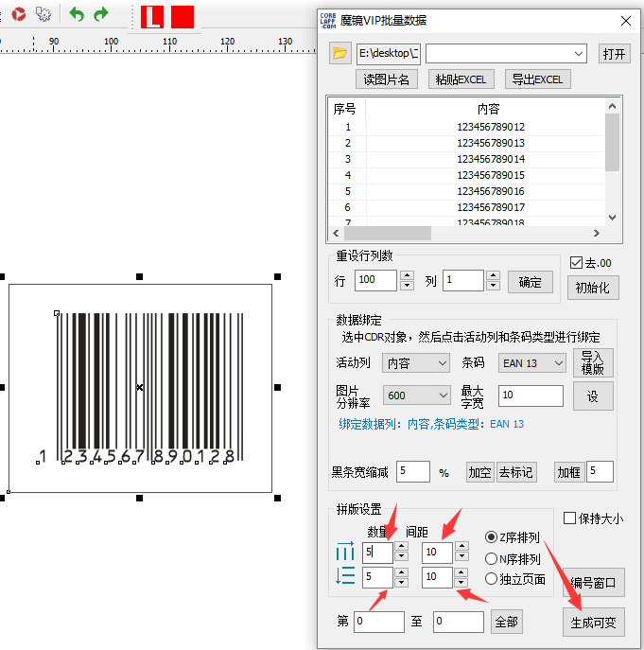Click the 生成可变 button
Viewport: 644px width, 650px height.
point(594,622)
